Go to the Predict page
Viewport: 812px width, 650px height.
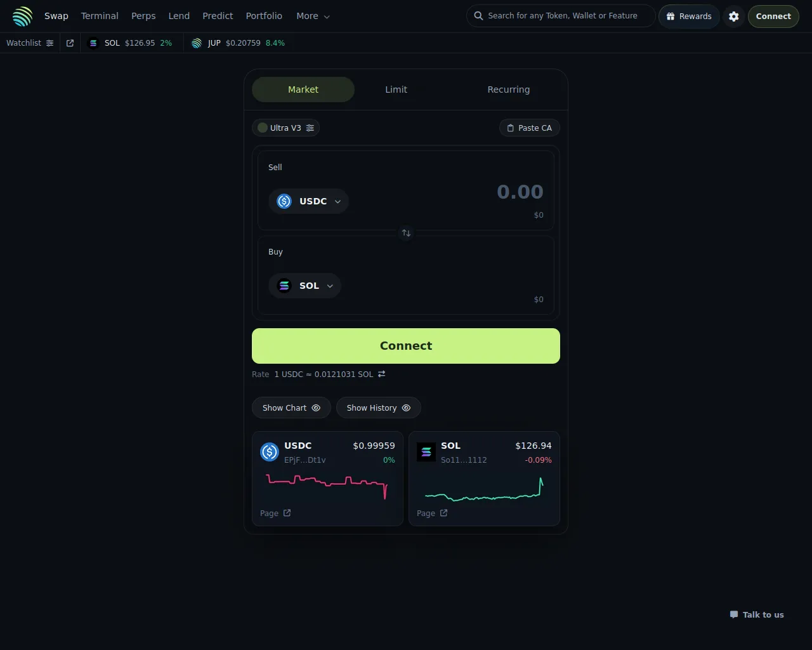218,17
